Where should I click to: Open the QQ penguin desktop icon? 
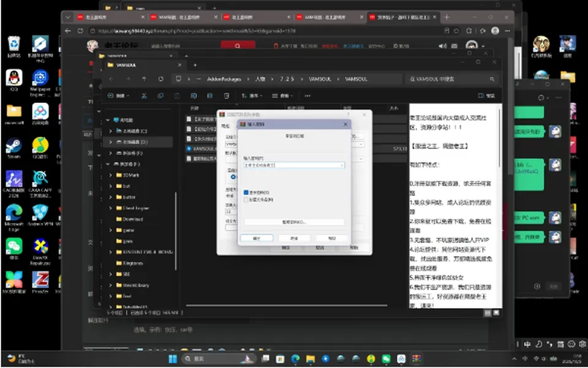tap(14, 81)
